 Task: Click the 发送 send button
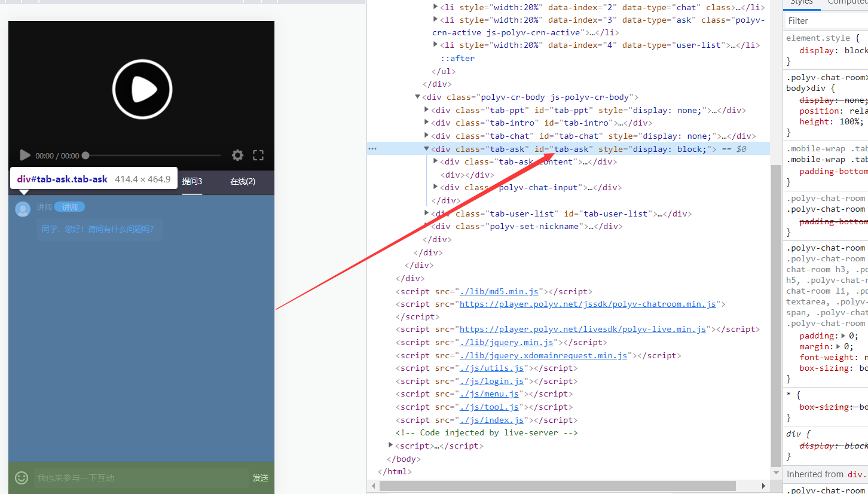pyautogui.click(x=261, y=478)
